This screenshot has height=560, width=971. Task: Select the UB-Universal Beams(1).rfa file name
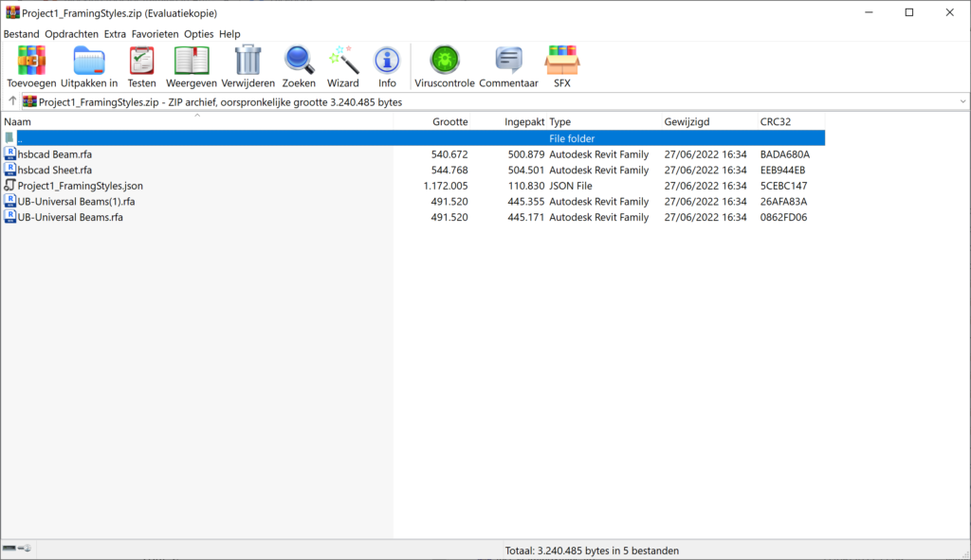[76, 201]
